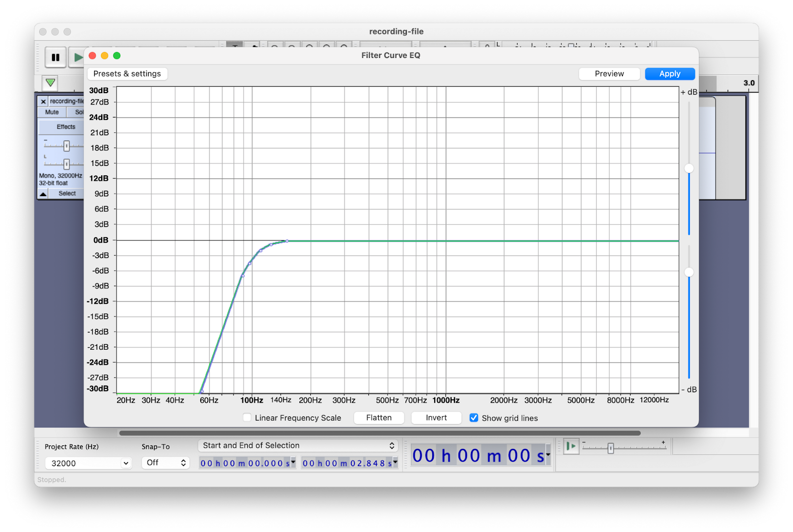This screenshot has height=532, width=793.
Task: Click the 0dB vertical axis label
Action: [101, 240]
